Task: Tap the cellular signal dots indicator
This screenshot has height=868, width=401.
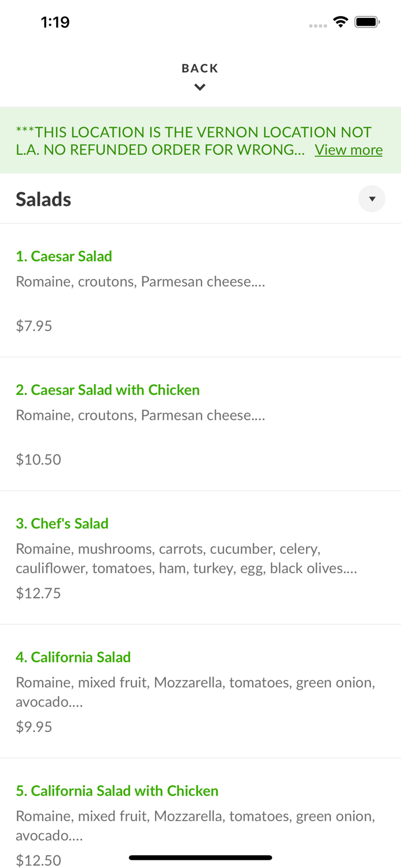Action: pos(318,24)
